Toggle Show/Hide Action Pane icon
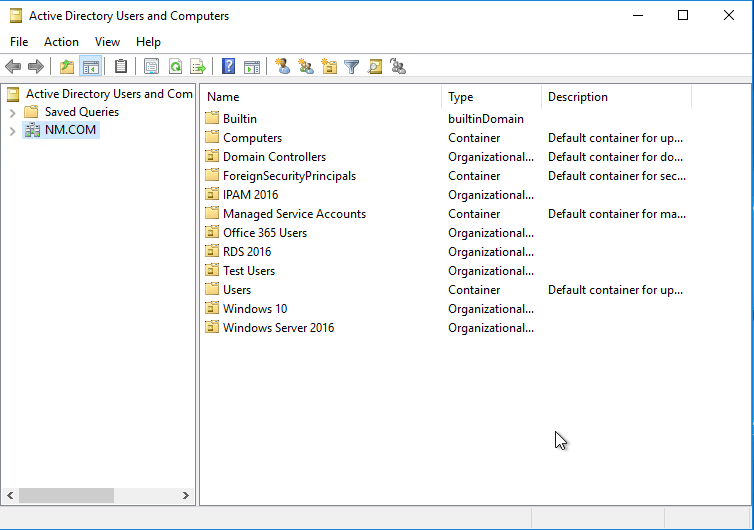The width and height of the screenshot is (754, 530). click(252, 66)
